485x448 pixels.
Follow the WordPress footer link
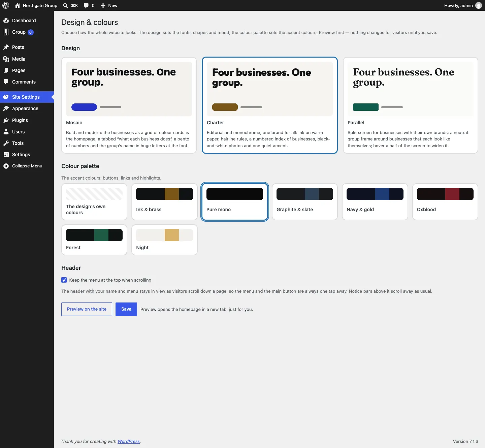click(129, 442)
